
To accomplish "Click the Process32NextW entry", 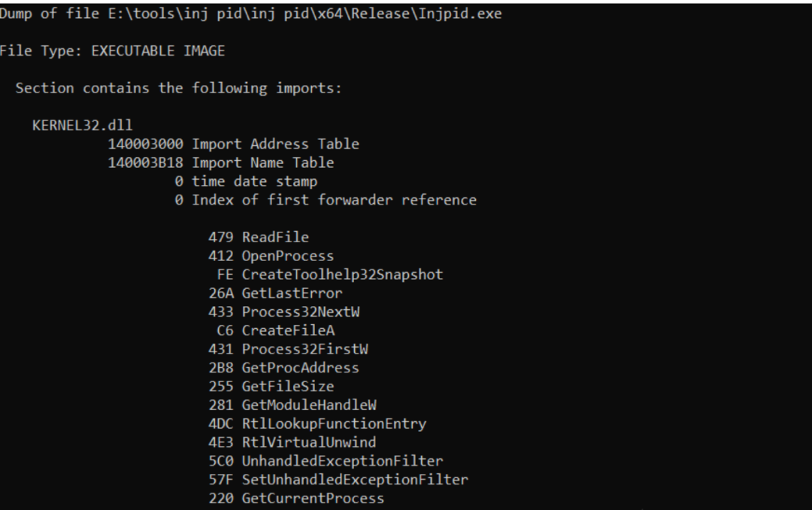I will [283, 312].
